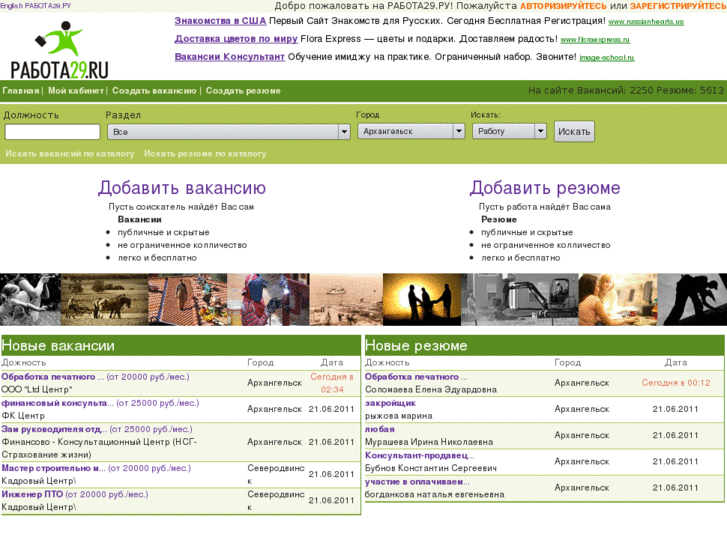
Task: Open the Искать dropdown showing Работу
Action: pyautogui.click(x=509, y=131)
